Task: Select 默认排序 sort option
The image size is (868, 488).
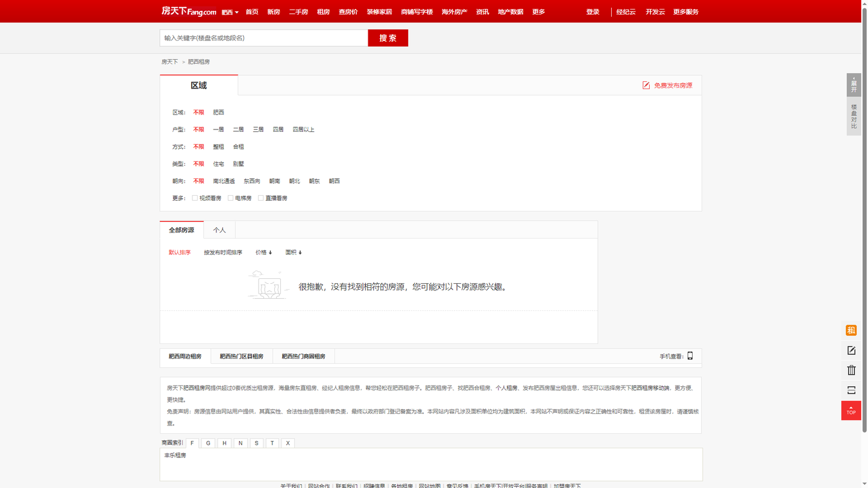Action: (180, 252)
